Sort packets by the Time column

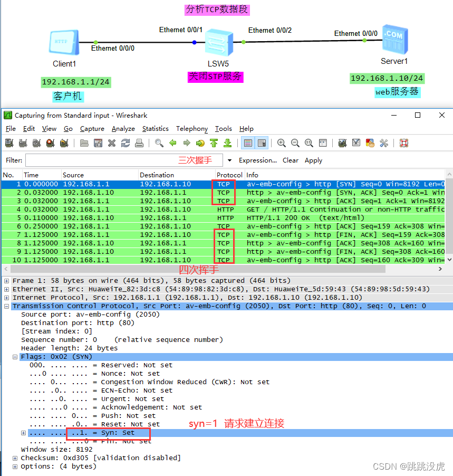tap(42, 175)
